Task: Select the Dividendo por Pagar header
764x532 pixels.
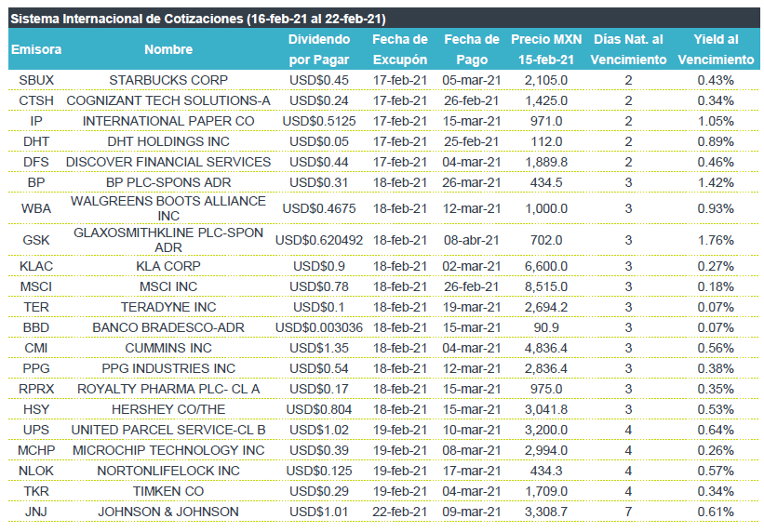Action: pyautogui.click(x=319, y=49)
